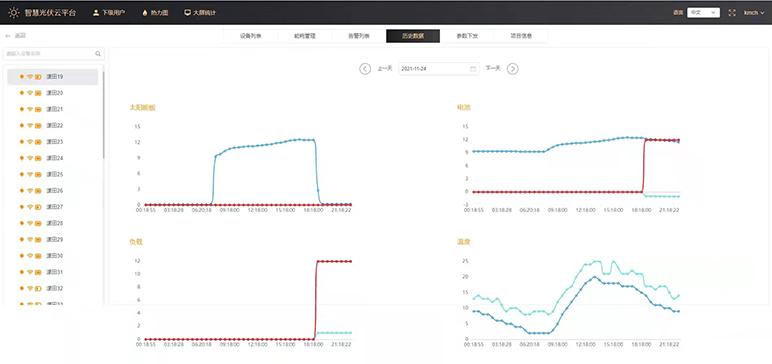Open the 中文 language dropdown
Screen dimensions: 772x364
(703, 13)
